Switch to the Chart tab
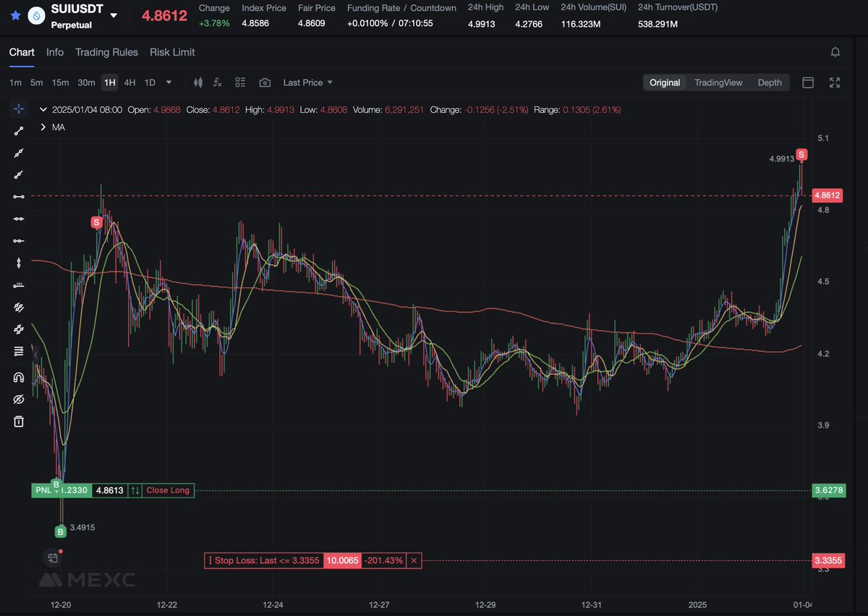 pyautogui.click(x=22, y=52)
